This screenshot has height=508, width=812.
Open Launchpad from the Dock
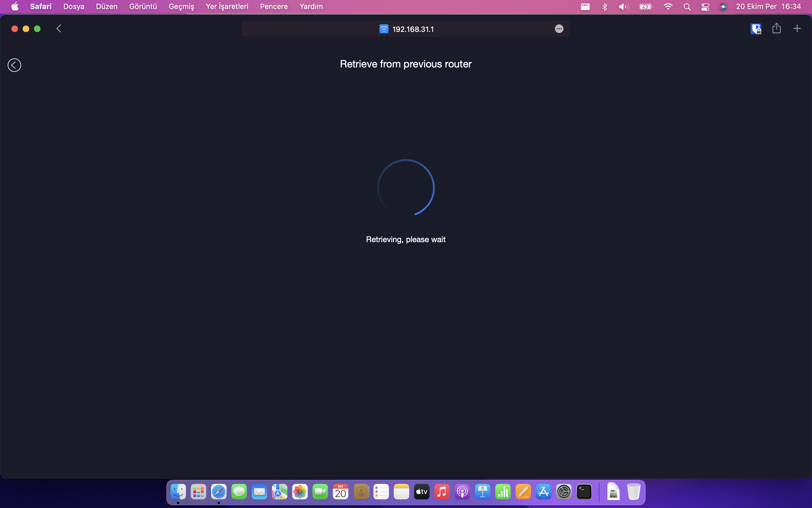[198, 492]
